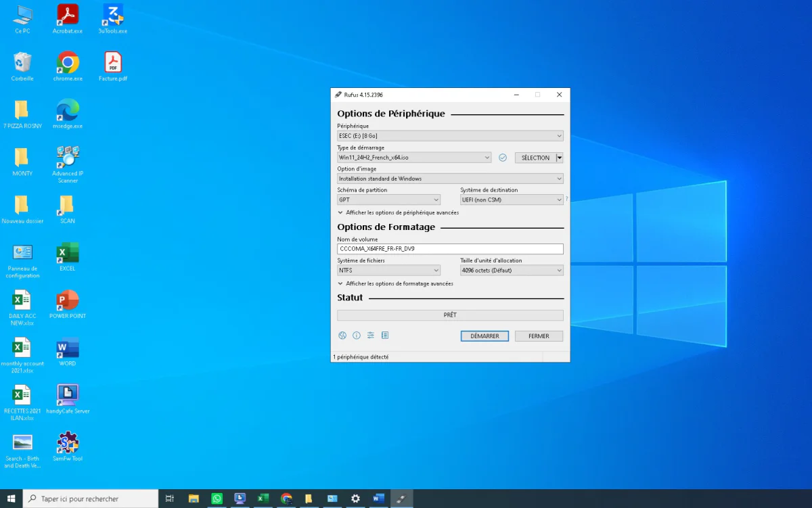Click the SÉLECTION button

[535, 158]
